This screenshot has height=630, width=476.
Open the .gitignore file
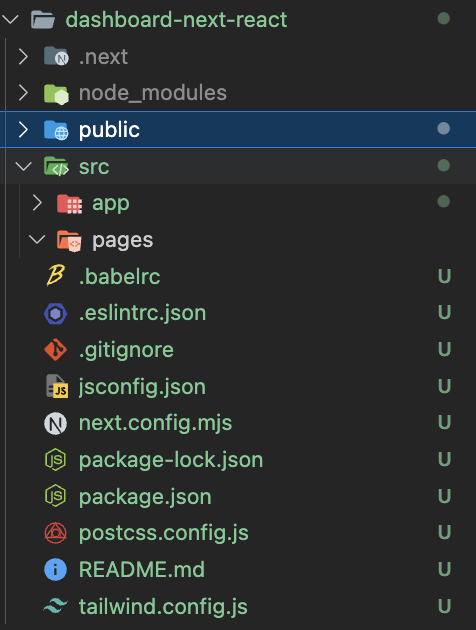[x=126, y=350]
